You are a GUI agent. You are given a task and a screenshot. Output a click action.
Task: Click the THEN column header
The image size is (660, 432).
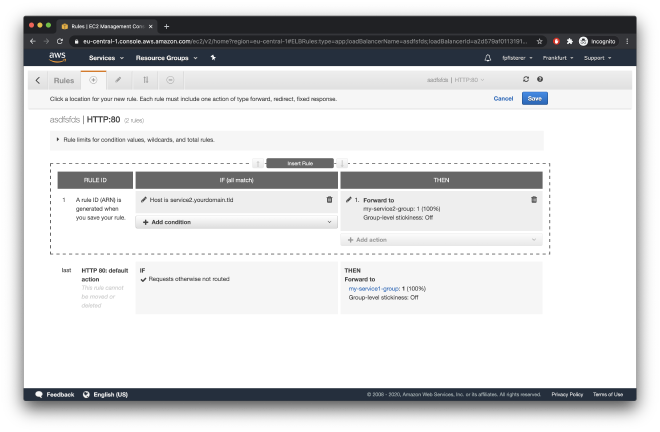click(441, 180)
